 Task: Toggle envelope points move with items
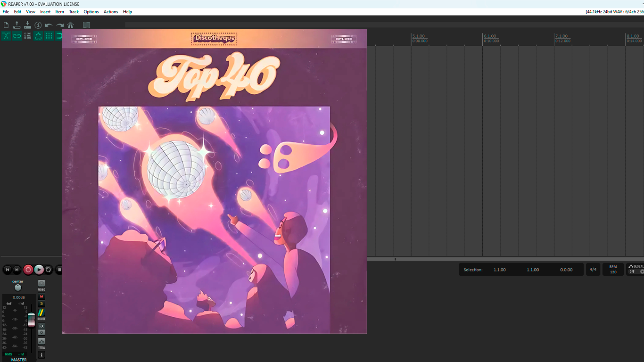[38, 36]
